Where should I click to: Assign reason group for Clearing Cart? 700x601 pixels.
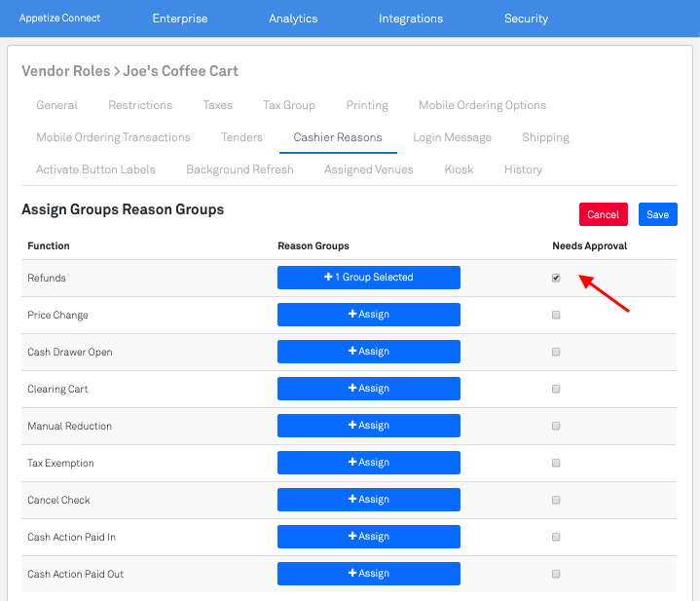pyautogui.click(x=368, y=389)
